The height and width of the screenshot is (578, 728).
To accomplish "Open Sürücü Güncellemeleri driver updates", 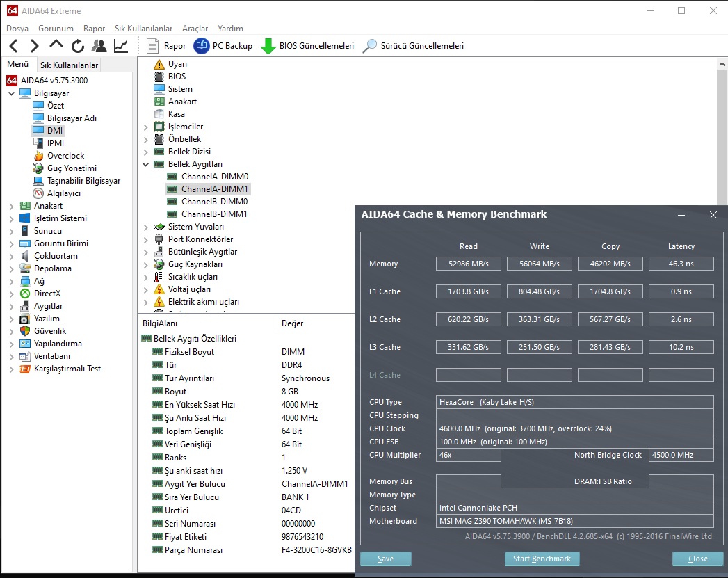I will (x=413, y=46).
